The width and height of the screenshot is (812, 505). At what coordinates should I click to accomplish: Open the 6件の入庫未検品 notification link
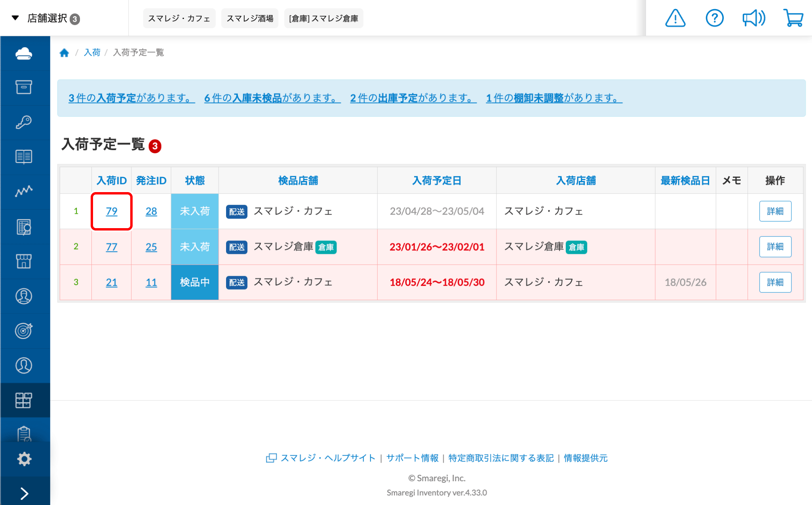point(272,98)
